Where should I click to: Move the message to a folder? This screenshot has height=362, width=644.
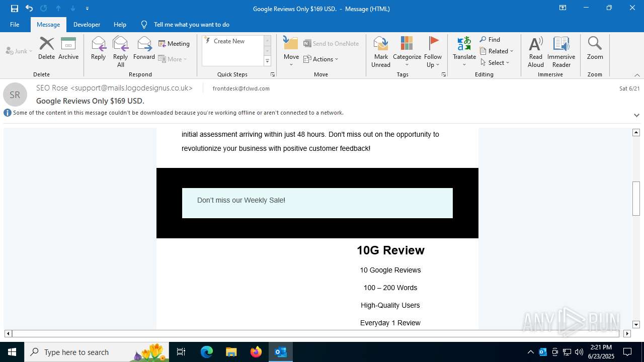(291, 51)
